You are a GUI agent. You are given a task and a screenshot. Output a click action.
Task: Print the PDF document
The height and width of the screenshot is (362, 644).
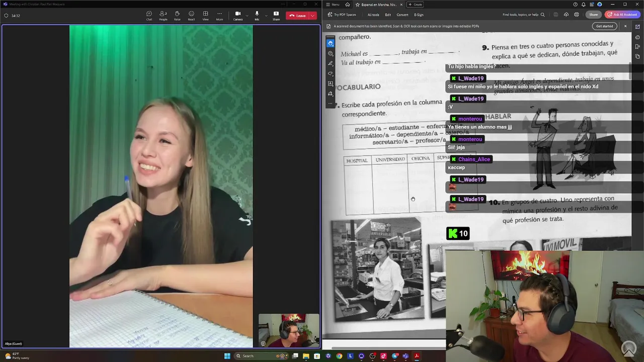[x=577, y=15]
